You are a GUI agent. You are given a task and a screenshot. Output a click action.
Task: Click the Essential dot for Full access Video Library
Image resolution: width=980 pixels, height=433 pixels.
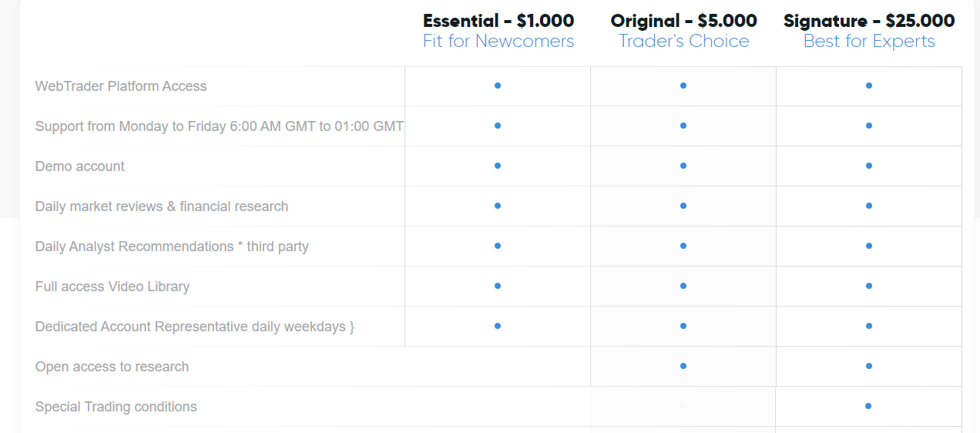(498, 286)
